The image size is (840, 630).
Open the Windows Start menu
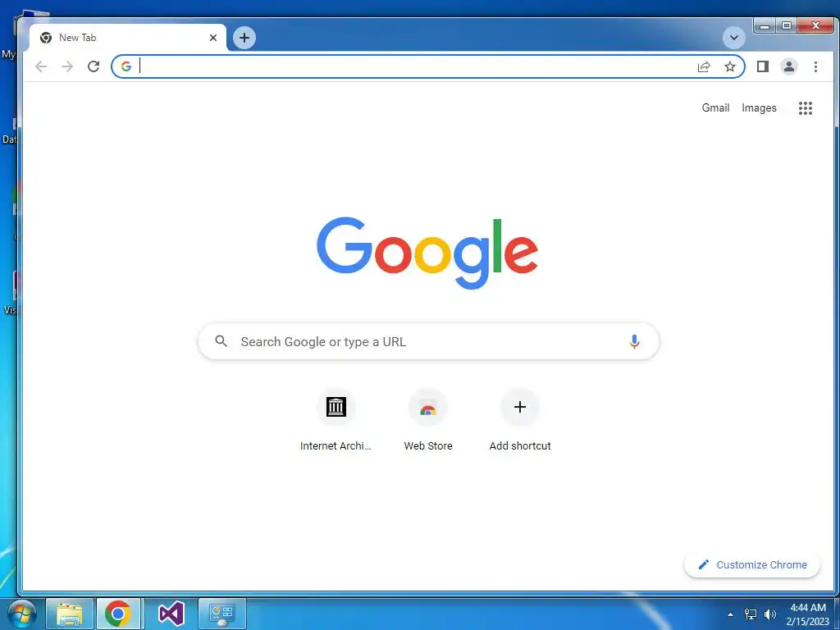(x=21, y=614)
